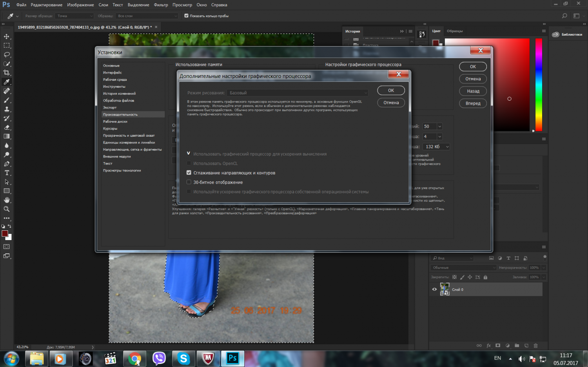
Task: Select the Rectangular Marquee tool
Action: tap(7, 45)
